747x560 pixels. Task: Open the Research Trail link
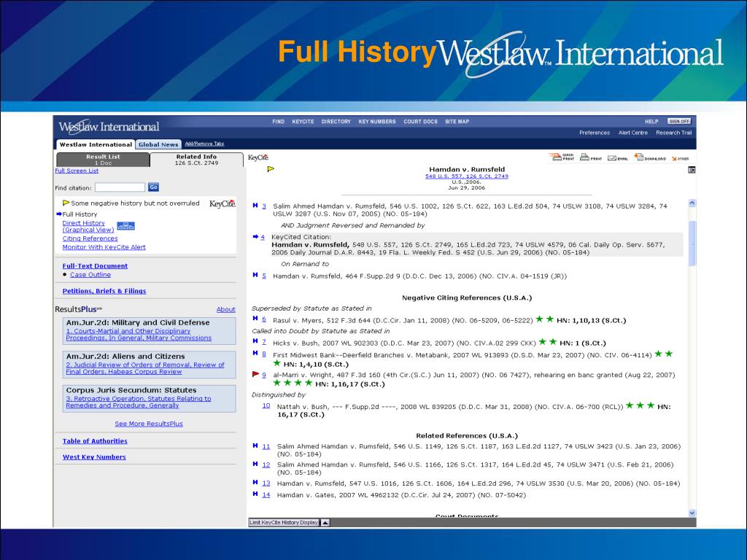(673, 133)
